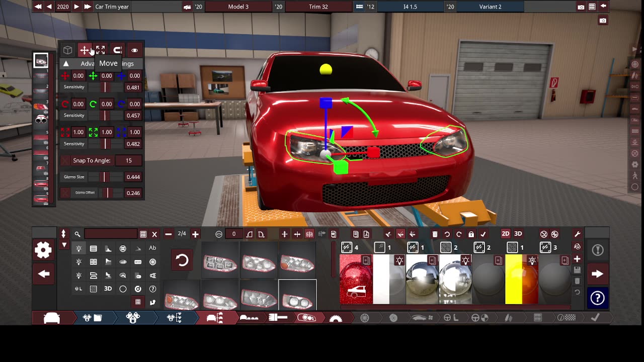Toggle the Snap To Angle checkbox

(x=65, y=160)
